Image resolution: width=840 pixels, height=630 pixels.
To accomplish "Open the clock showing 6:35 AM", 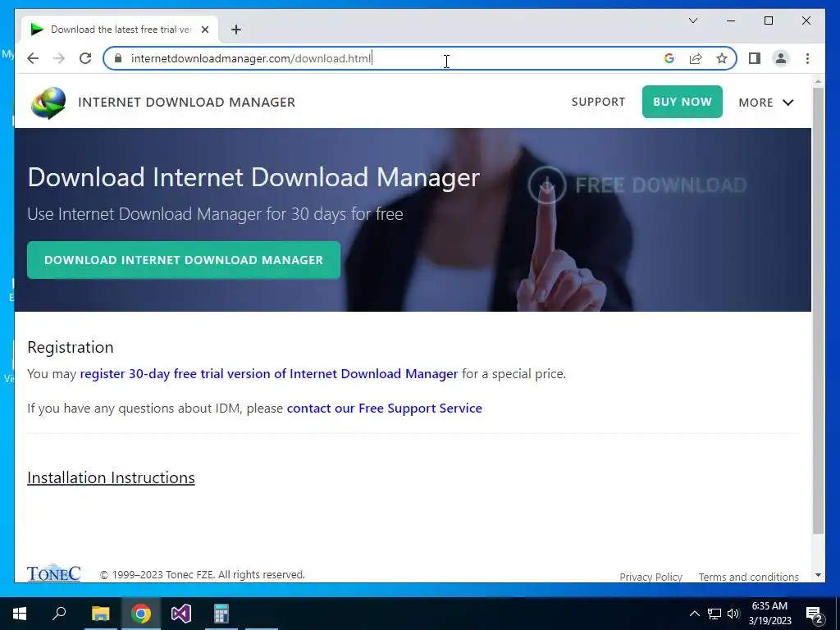I will pyautogui.click(x=769, y=614).
